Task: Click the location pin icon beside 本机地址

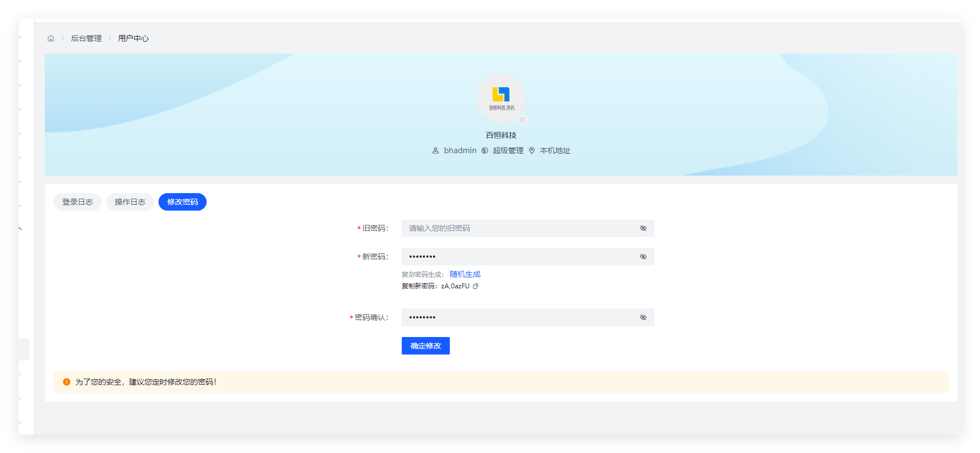Action: tap(532, 150)
